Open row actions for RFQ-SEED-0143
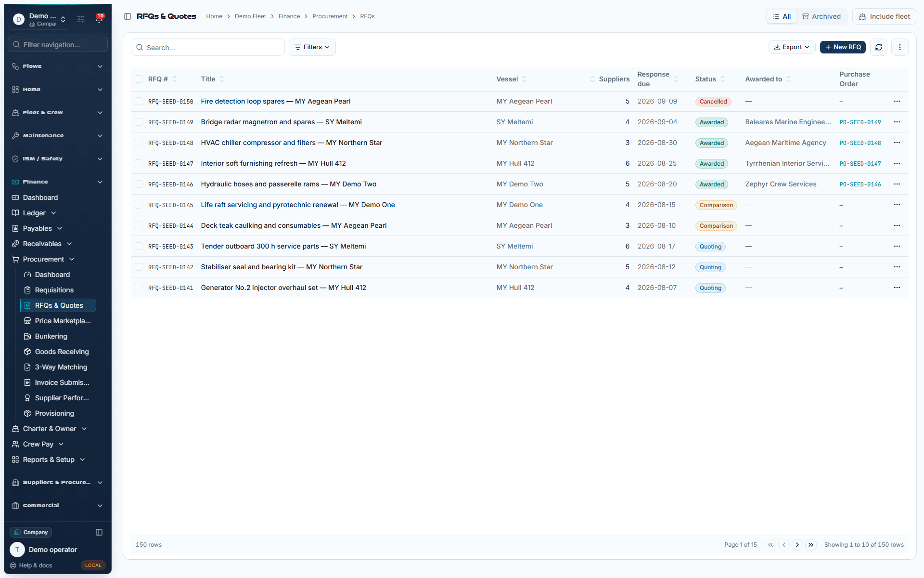Viewport: 924px width, 578px height. click(897, 246)
